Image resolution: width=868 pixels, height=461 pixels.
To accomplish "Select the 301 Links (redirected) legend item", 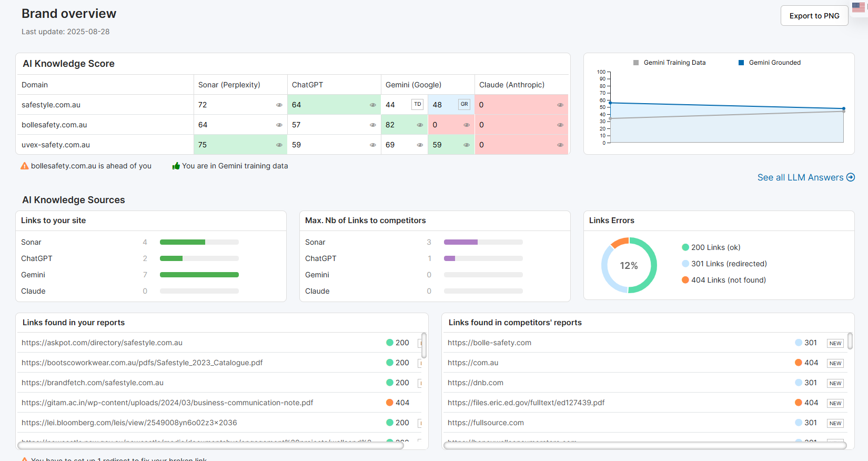I will point(724,264).
